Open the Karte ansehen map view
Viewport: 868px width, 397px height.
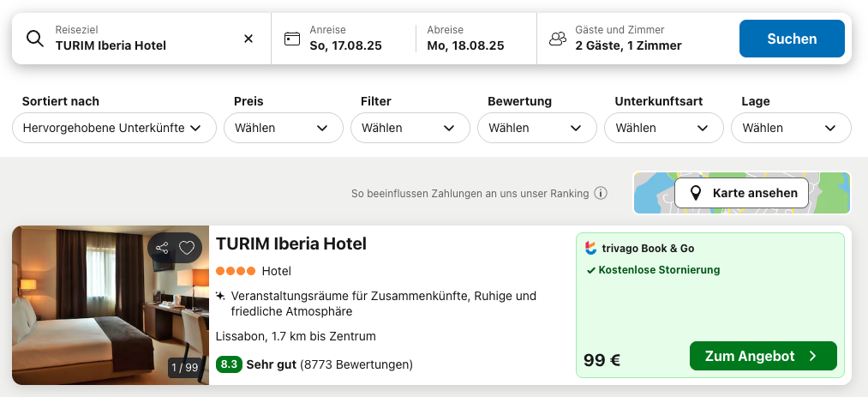(742, 193)
